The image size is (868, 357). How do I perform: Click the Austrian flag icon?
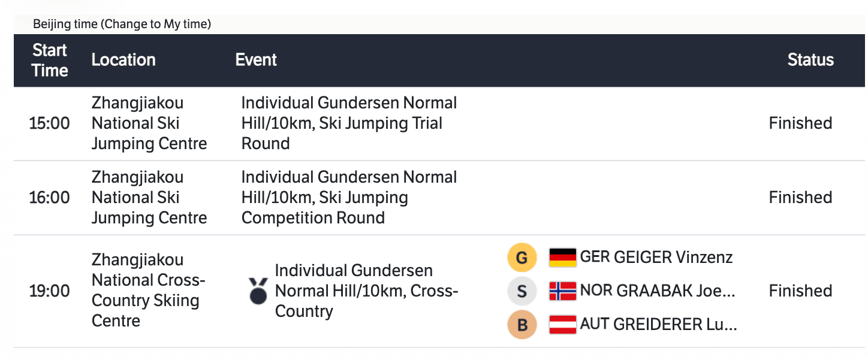point(562,325)
